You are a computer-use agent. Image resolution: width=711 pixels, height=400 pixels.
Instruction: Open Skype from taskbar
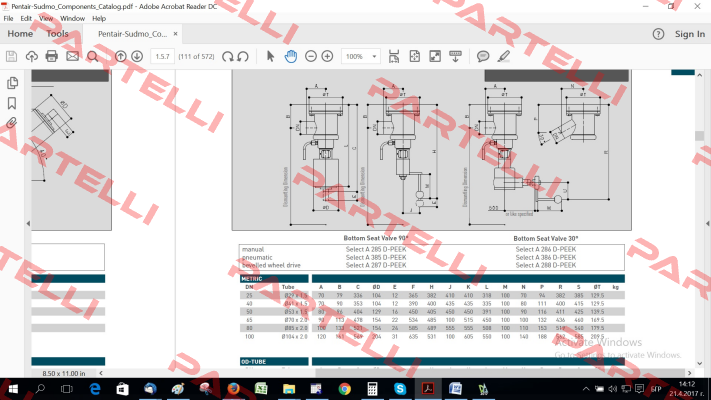click(x=400, y=389)
